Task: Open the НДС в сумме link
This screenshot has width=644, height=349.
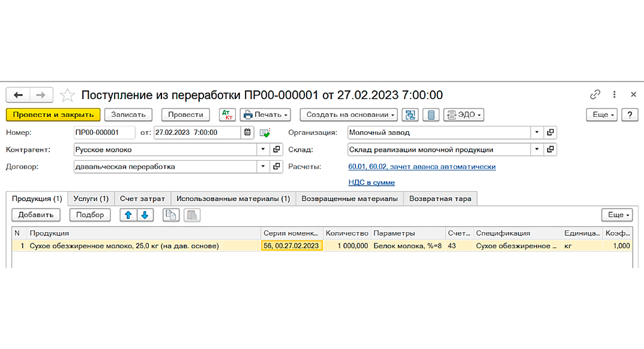Action: coord(371,182)
